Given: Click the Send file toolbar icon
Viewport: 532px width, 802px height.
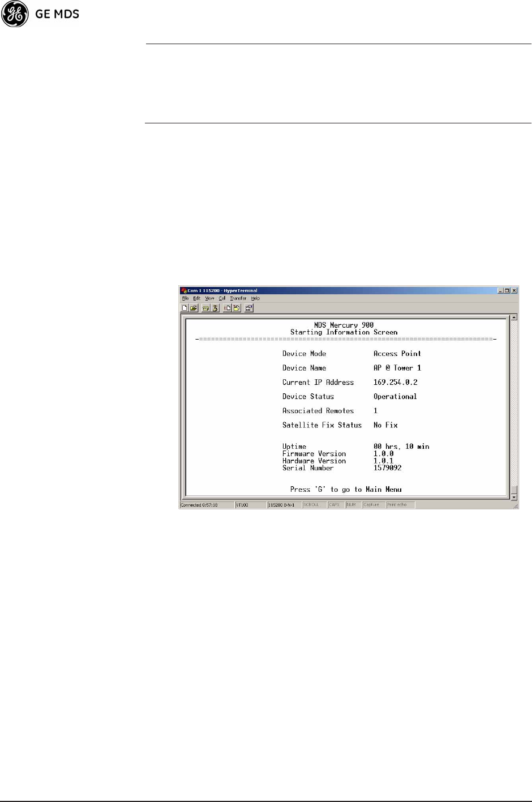Looking at the screenshot, I should click(228, 308).
